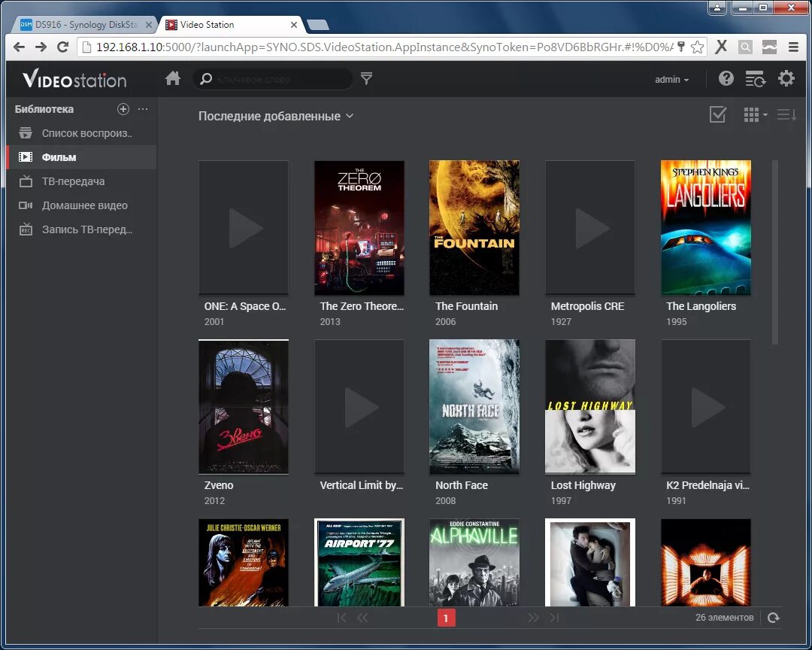Click the browser address bar URL

[x=384, y=47]
